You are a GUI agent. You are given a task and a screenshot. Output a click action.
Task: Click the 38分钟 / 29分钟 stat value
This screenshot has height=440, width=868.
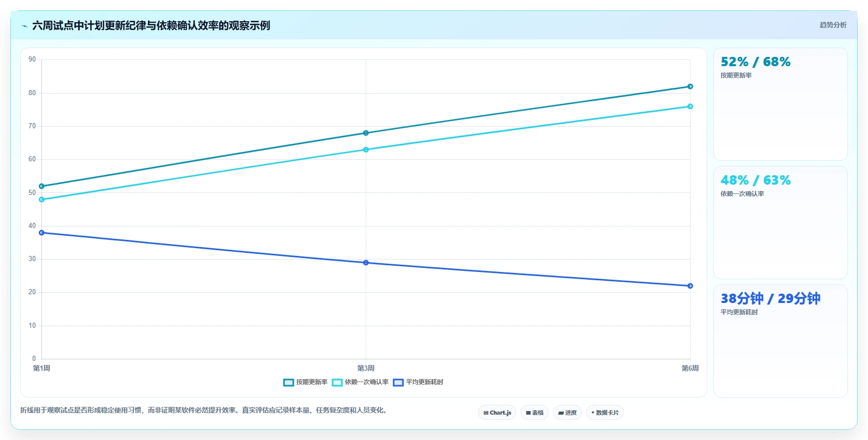(x=770, y=298)
